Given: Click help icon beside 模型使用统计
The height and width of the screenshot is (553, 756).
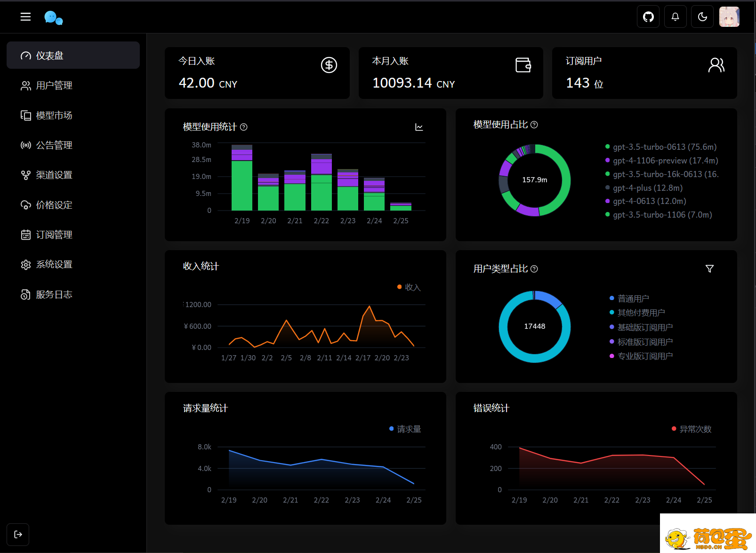Looking at the screenshot, I should (x=244, y=127).
